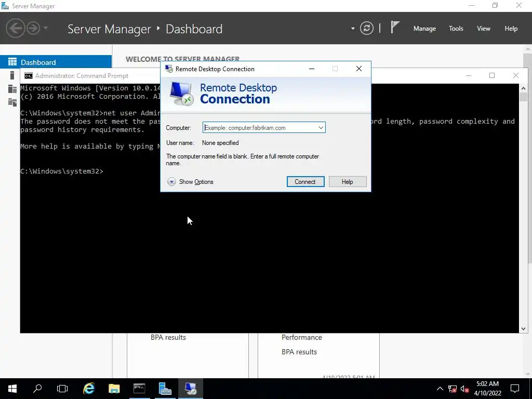The height and width of the screenshot is (399, 532).
Task: Open the Action Center notifications icon
Action: click(x=515, y=389)
